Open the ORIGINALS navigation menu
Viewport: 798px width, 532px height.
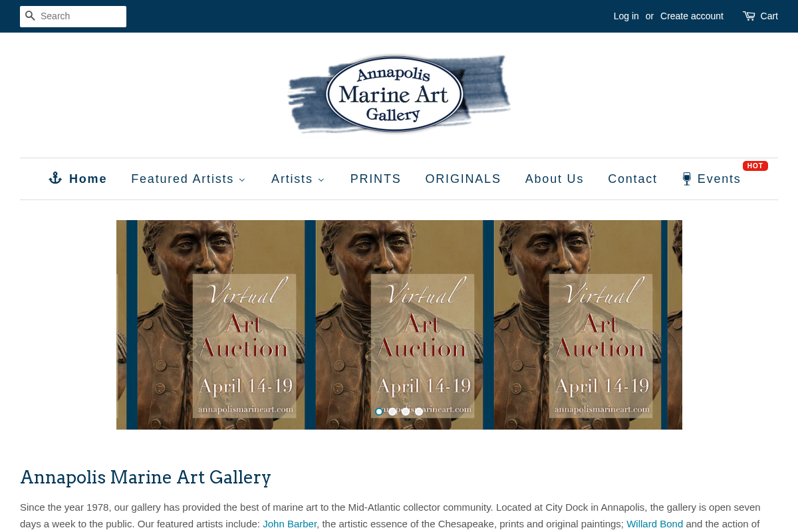[x=463, y=178]
